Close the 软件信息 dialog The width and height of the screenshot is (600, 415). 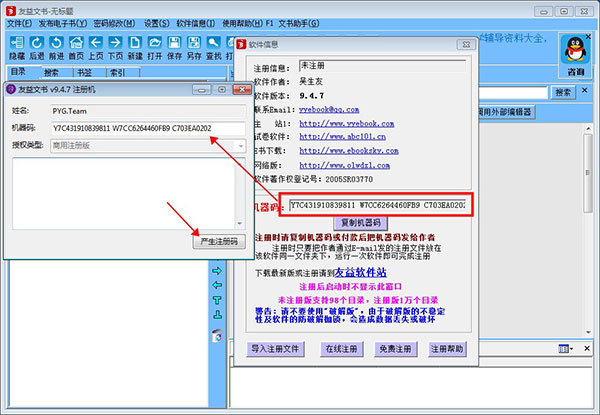point(466,44)
